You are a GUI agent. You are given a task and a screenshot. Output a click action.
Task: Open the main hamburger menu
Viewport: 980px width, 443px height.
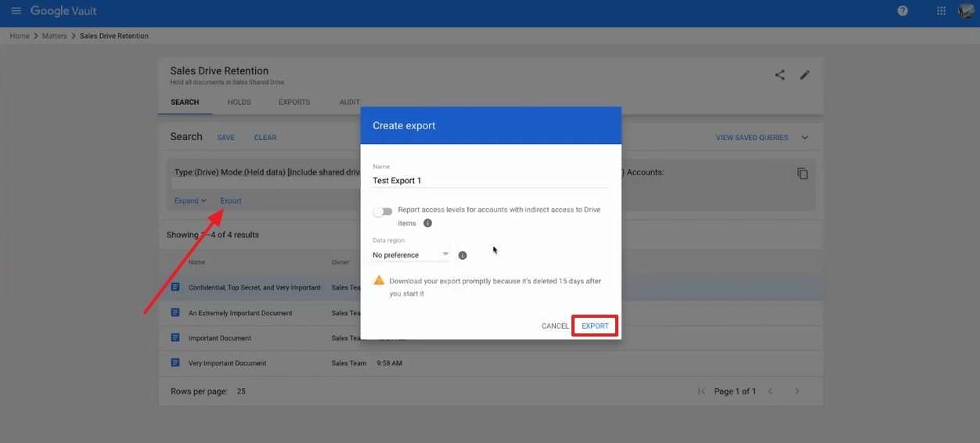tap(16, 11)
